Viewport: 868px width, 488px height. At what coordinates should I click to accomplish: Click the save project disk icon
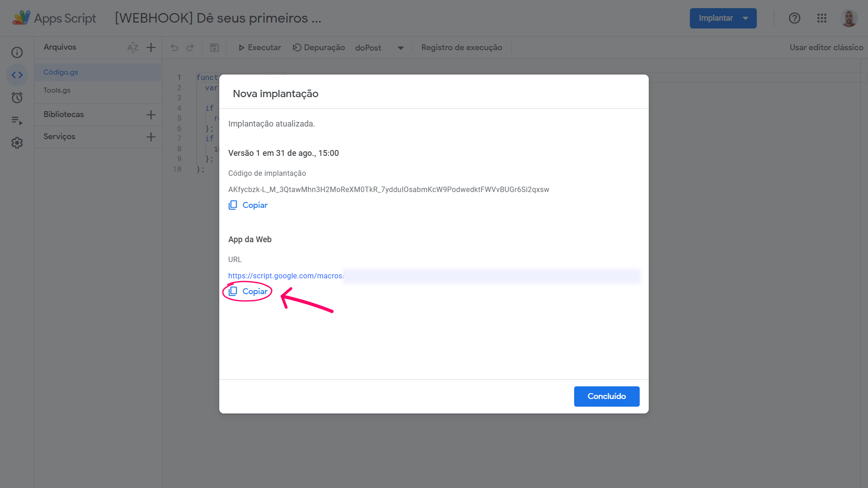click(x=214, y=47)
